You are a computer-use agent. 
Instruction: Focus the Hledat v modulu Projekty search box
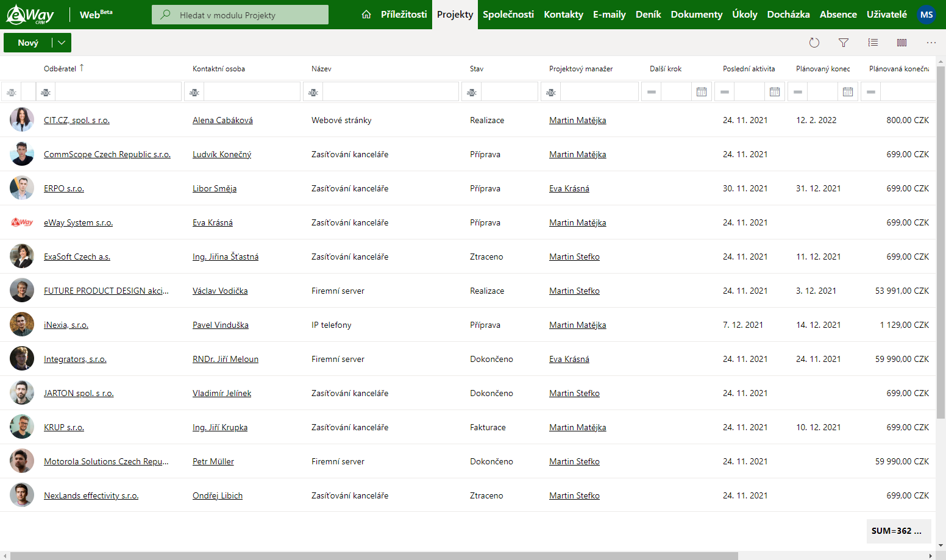coord(240,15)
